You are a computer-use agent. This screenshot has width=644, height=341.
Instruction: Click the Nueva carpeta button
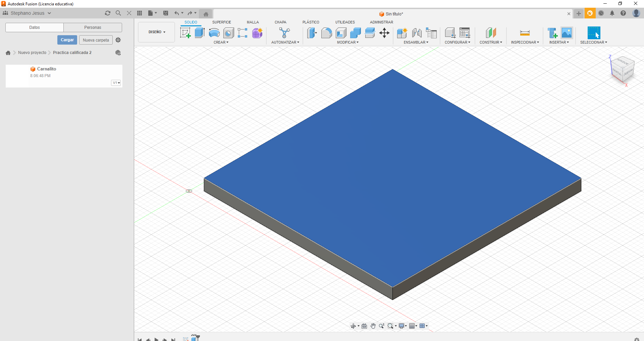point(96,40)
